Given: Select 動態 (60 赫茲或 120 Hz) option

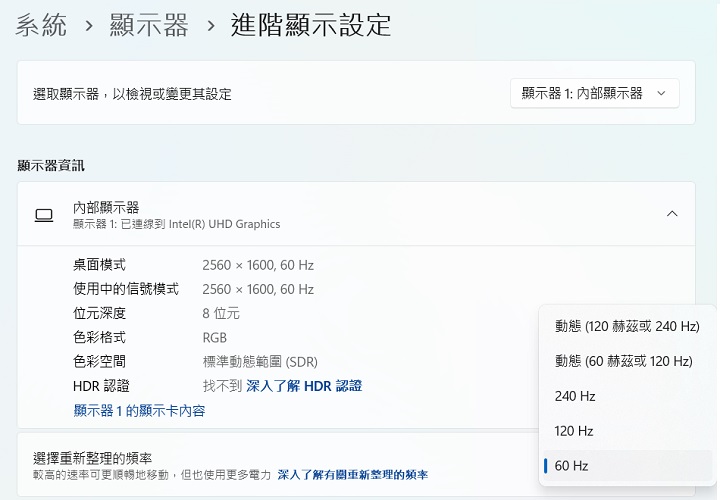Looking at the screenshot, I should click(x=627, y=361).
